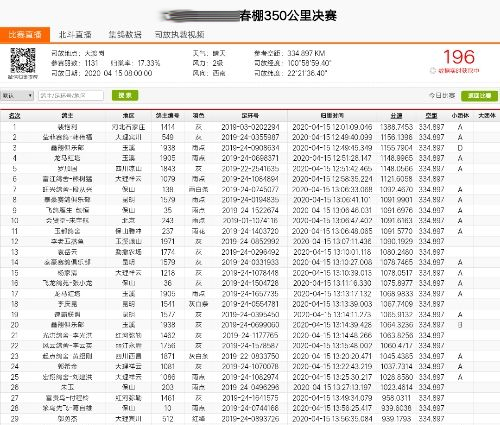
Task: Click the dropdown arrow of the filter selector
Action: (30, 96)
